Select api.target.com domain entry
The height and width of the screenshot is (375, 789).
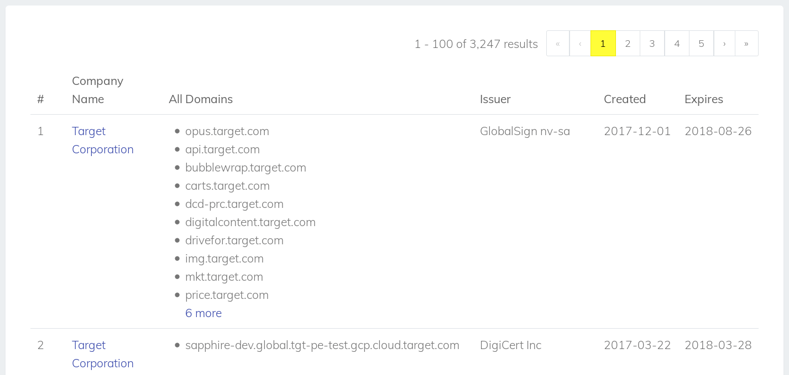[x=222, y=149]
